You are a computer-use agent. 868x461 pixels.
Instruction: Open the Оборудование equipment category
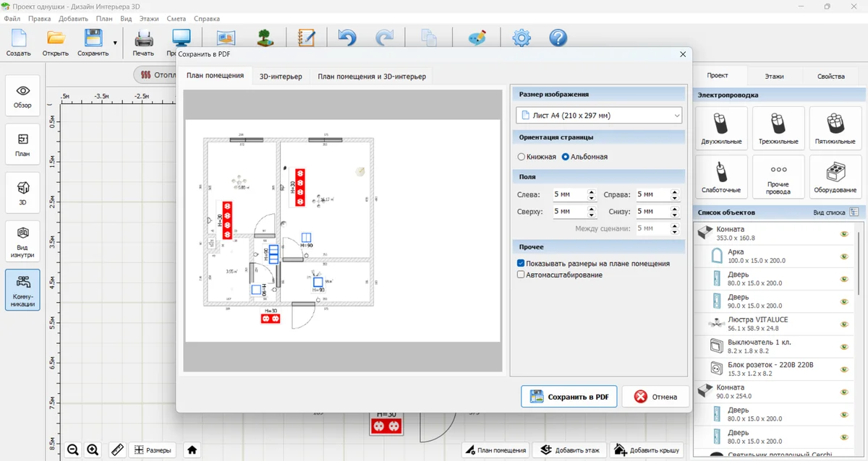point(835,176)
